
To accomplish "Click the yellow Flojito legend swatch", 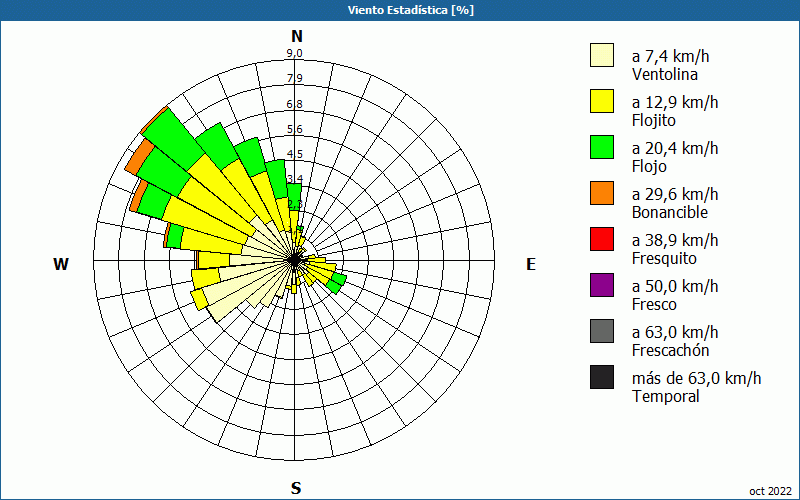I will click(602, 101).
